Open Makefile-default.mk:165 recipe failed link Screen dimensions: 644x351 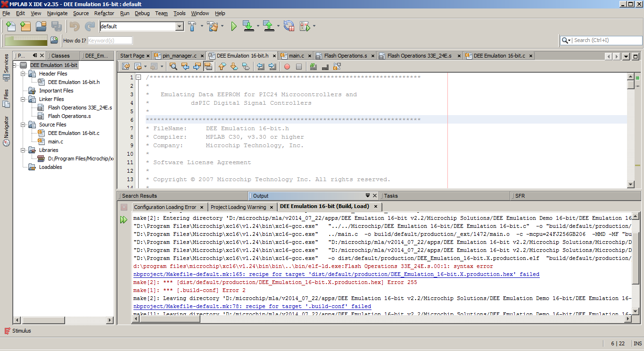[x=336, y=274]
